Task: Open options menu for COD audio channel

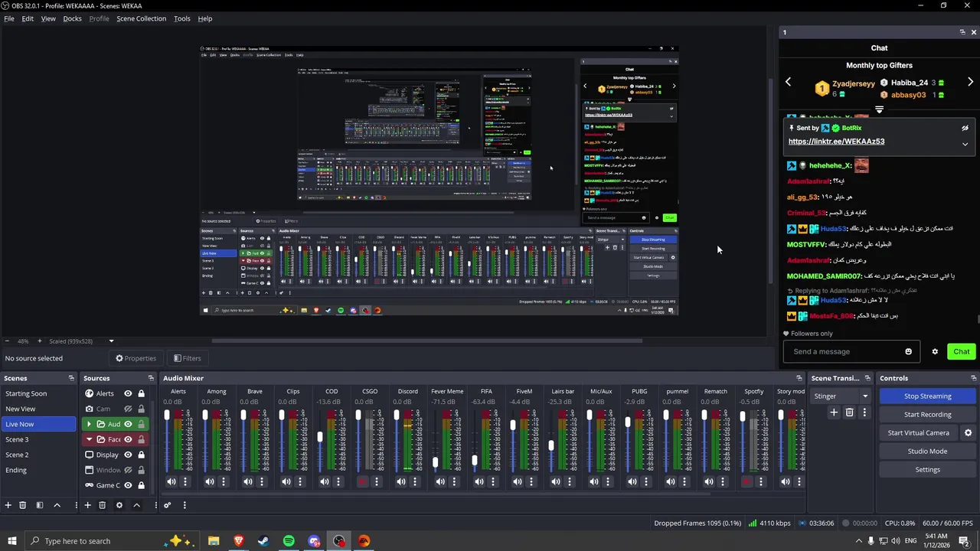Action: tap(338, 481)
